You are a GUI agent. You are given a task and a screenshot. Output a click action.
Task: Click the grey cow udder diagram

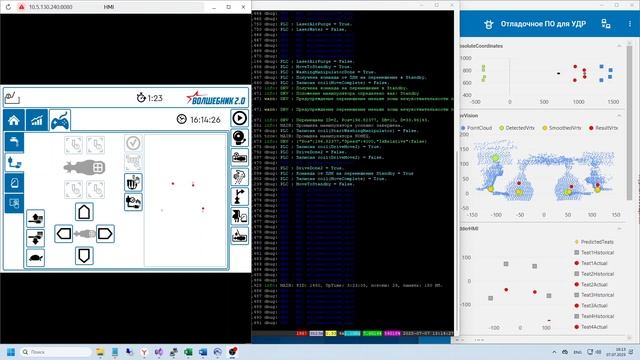(84, 167)
